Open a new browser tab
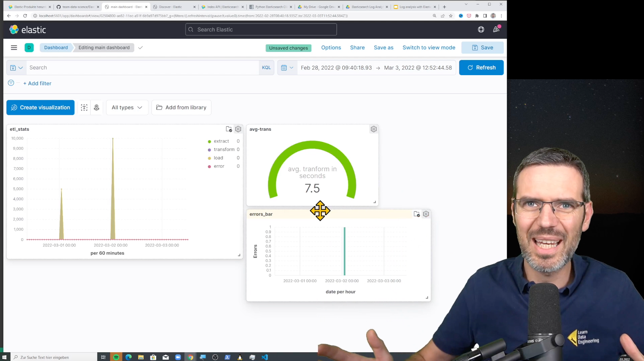 pyautogui.click(x=444, y=7)
